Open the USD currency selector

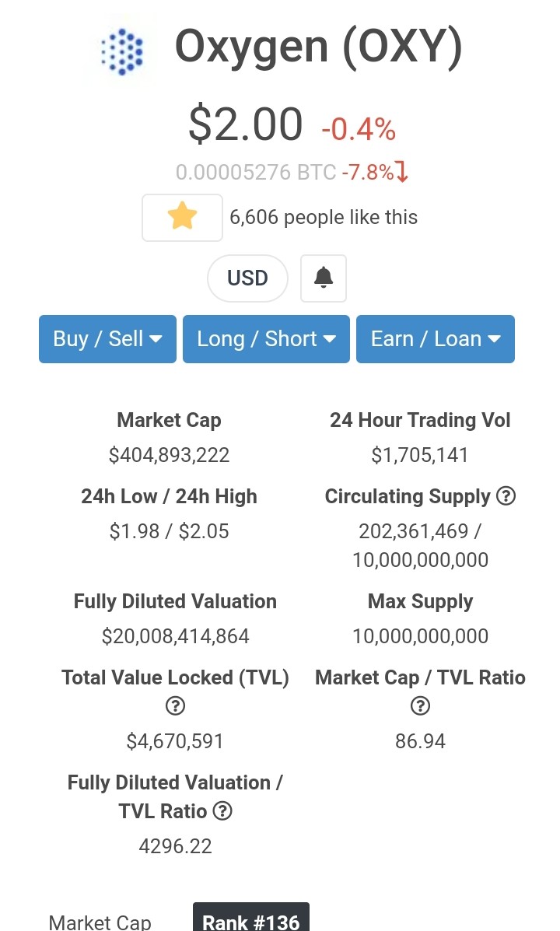click(247, 278)
